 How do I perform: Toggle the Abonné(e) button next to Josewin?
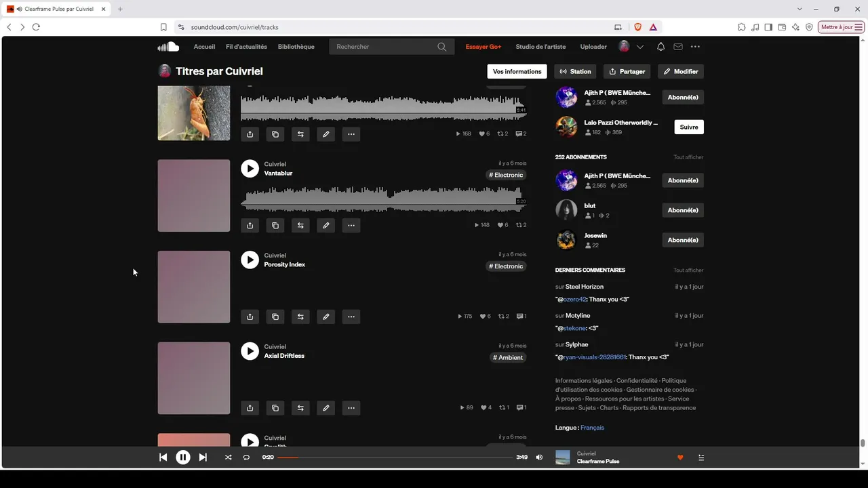[683, 240]
